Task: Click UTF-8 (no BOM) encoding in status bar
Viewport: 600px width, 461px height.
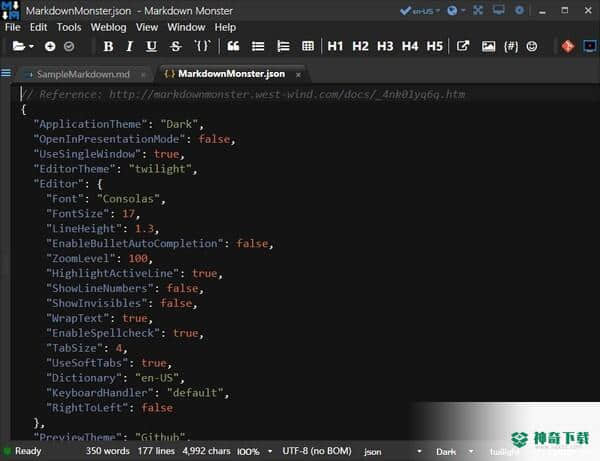Action: point(317,451)
